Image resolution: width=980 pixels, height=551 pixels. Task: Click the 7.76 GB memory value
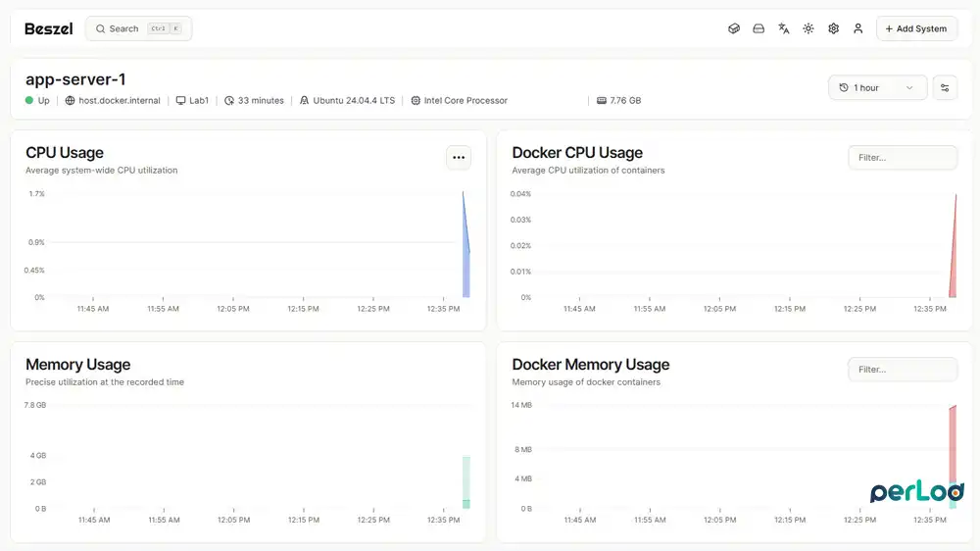[625, 101]
